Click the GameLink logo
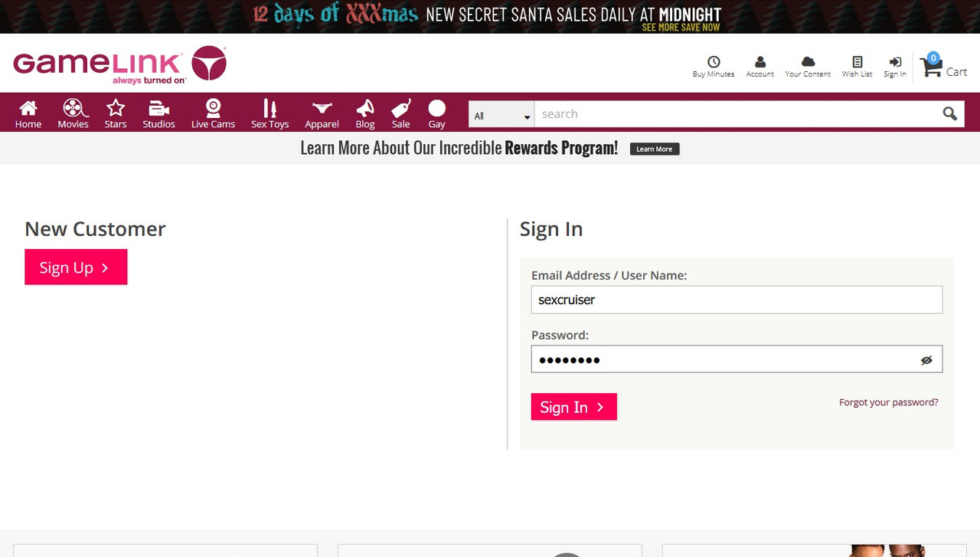 [119, 65]
